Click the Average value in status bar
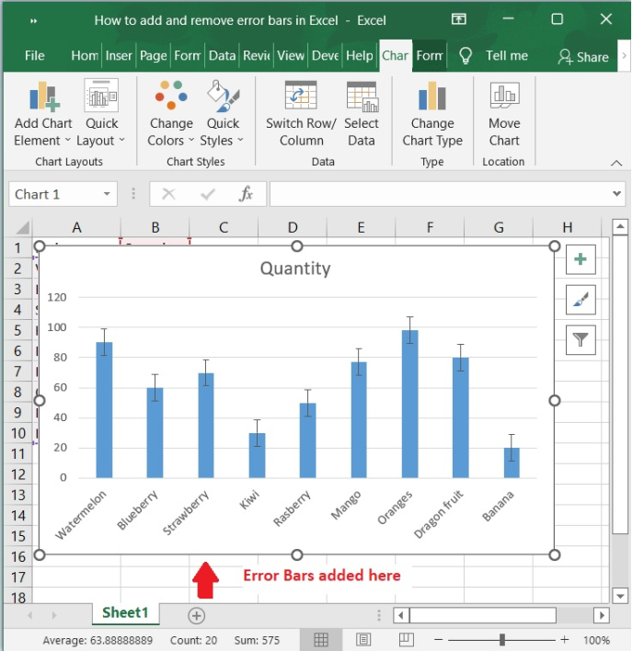644x651 pixels. click(98, 641)
